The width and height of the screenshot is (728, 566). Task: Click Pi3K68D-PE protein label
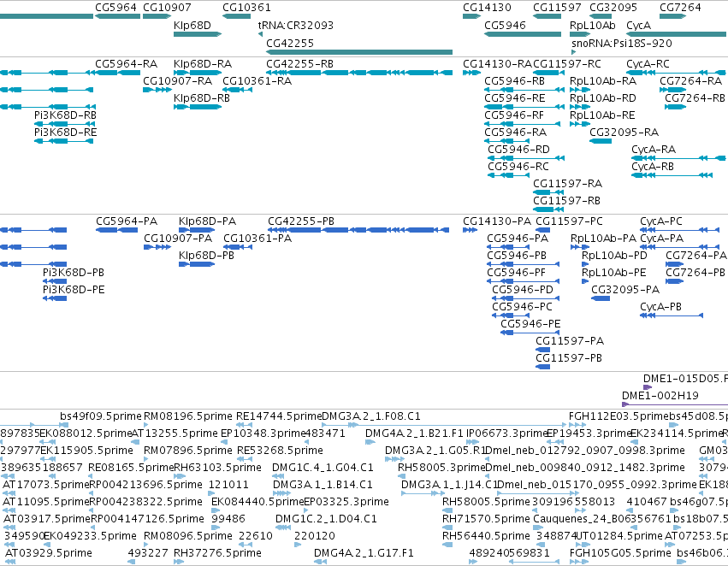(74, 290)
